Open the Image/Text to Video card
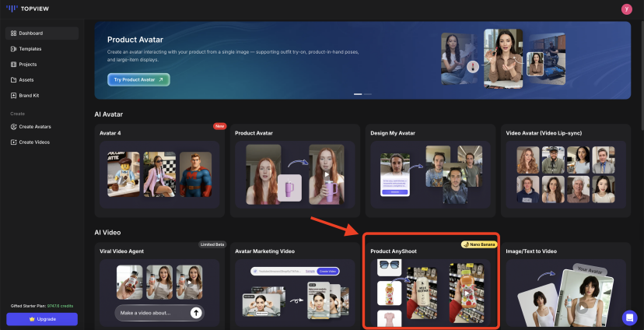 [x=565, y=290]
